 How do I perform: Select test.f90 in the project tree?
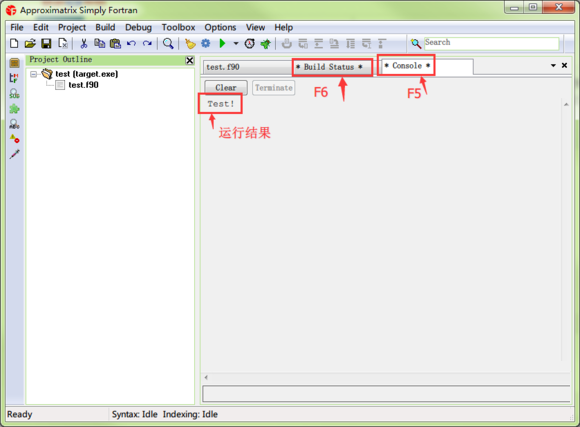click(x=83, y=85)
